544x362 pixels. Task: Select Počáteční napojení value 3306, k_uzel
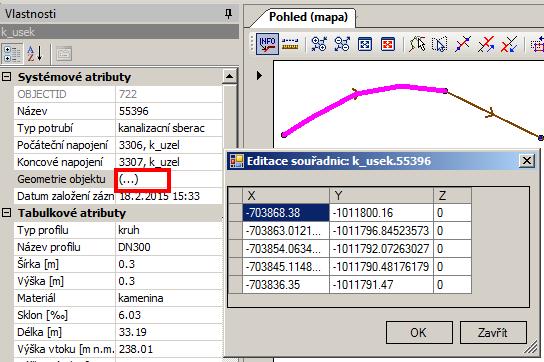point(169,145)
